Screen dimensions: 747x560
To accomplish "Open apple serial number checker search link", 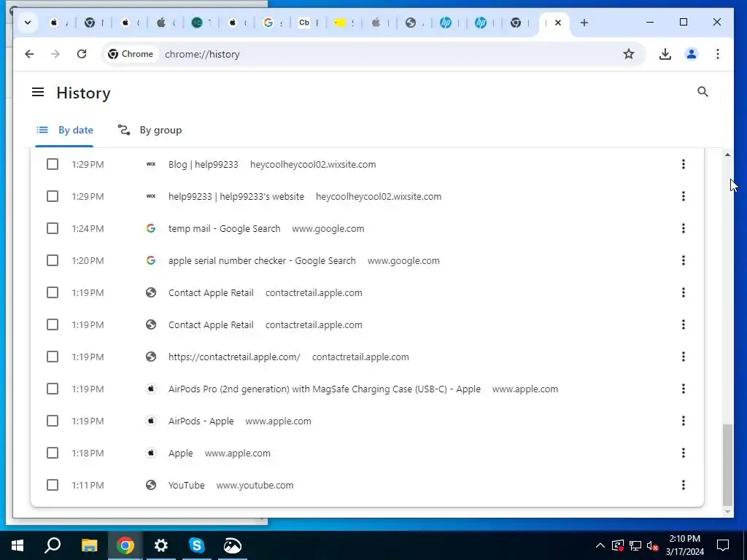I will [x=262, y=260].
